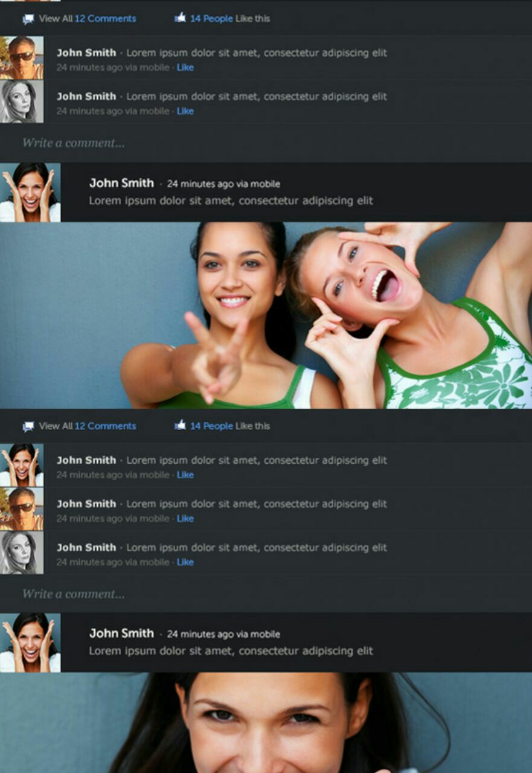
Task: Focus the "Write a comment..." field above the two-women photo
Action: [x=266, y=143]
